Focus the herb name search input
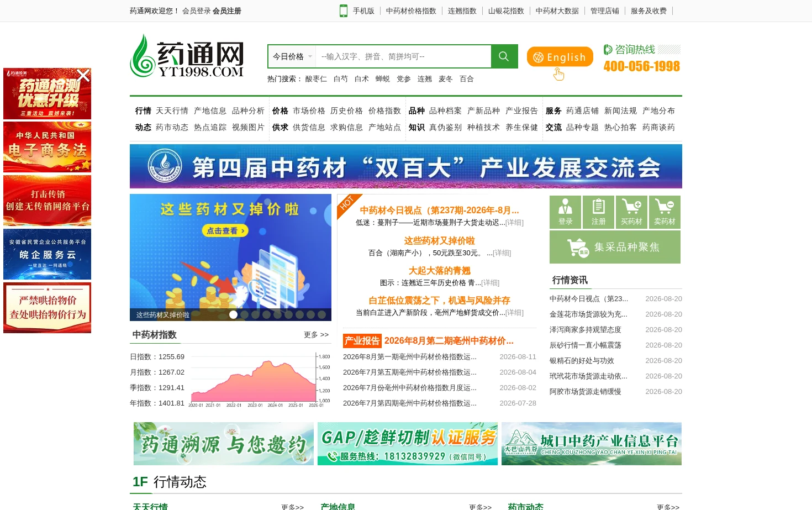This screenshot has width=812, height=510. [x=403, y=56]
